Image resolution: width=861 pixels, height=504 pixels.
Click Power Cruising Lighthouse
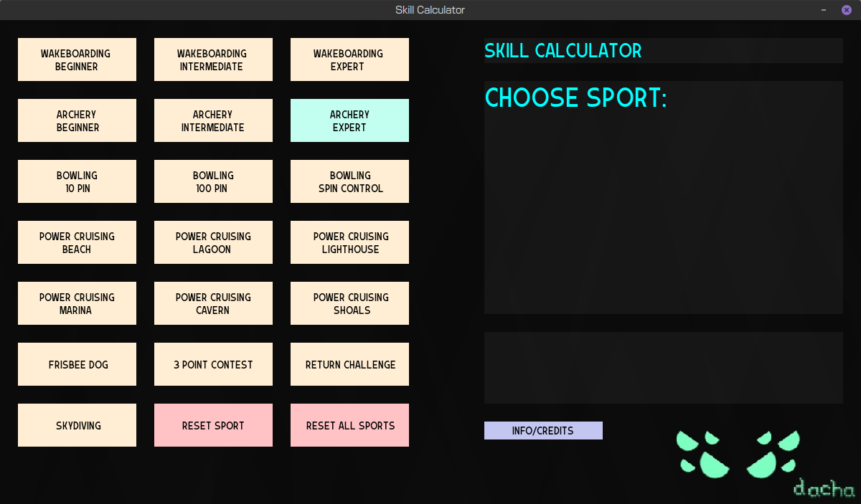click(x=349, y=242)
